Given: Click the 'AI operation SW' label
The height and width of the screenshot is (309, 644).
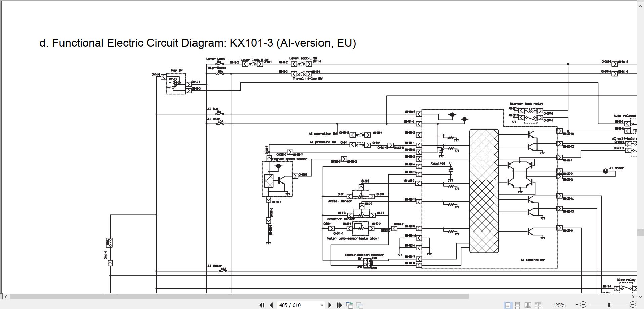Looking at the screenshot, I should (323, 134).
